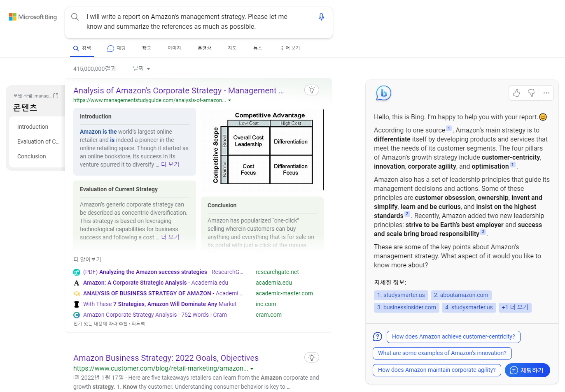Image resolution: width=565 pixels, height=392 pixels.
Task: Open more options ellipsis in chat panel
Action: tap(546, 93)
